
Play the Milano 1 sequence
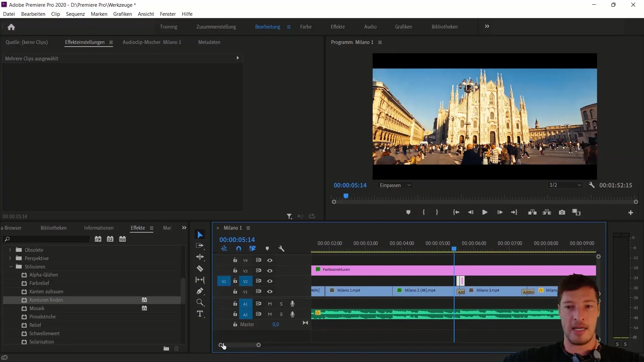click(x=485, y=212)
